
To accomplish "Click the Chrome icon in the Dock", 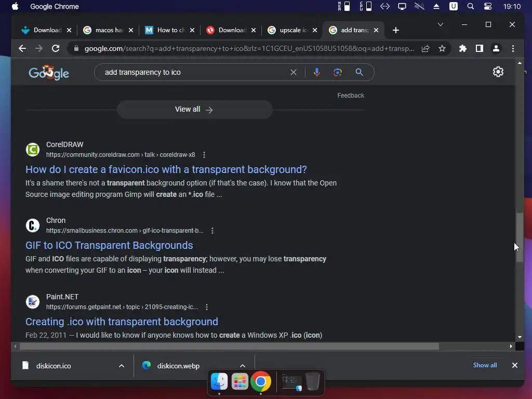I will pos(261,381).
